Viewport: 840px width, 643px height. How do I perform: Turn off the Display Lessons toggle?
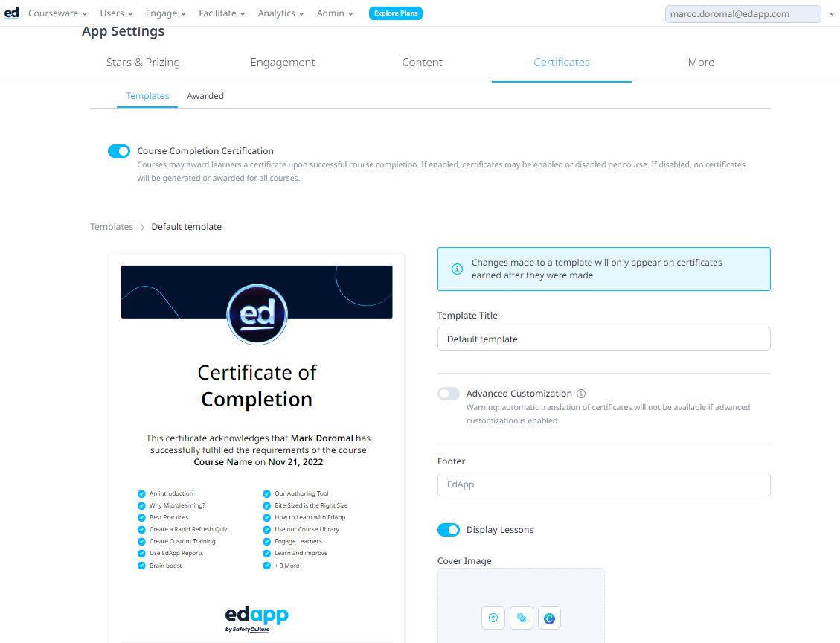449,530
